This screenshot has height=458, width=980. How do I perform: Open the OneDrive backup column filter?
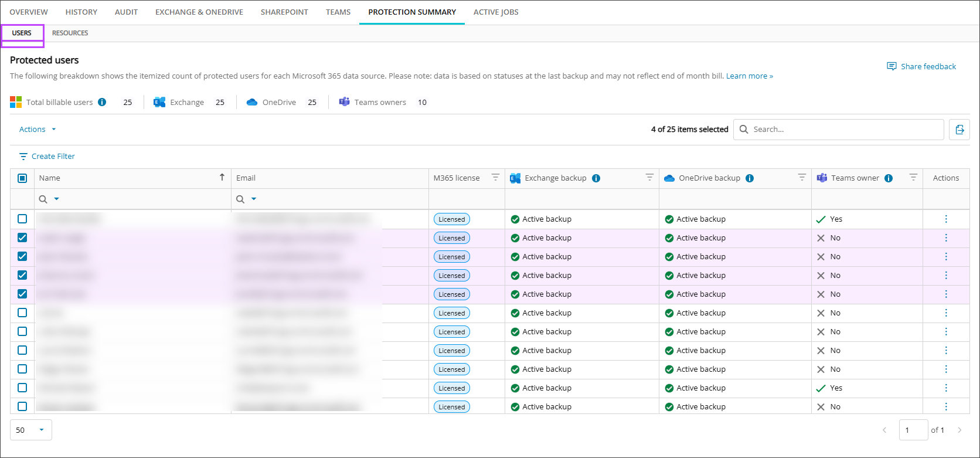(x=802, y=177)
